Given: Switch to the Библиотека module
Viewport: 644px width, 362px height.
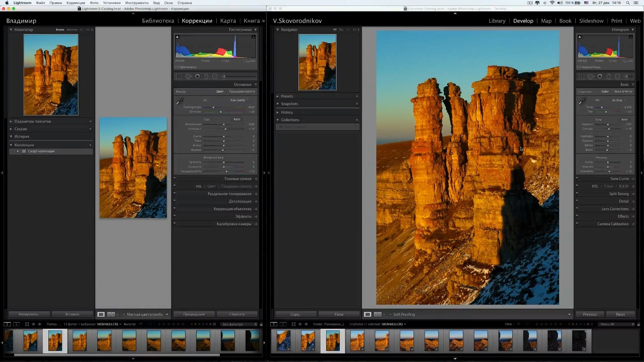Looking at the screenshot, I should (158, 21).
